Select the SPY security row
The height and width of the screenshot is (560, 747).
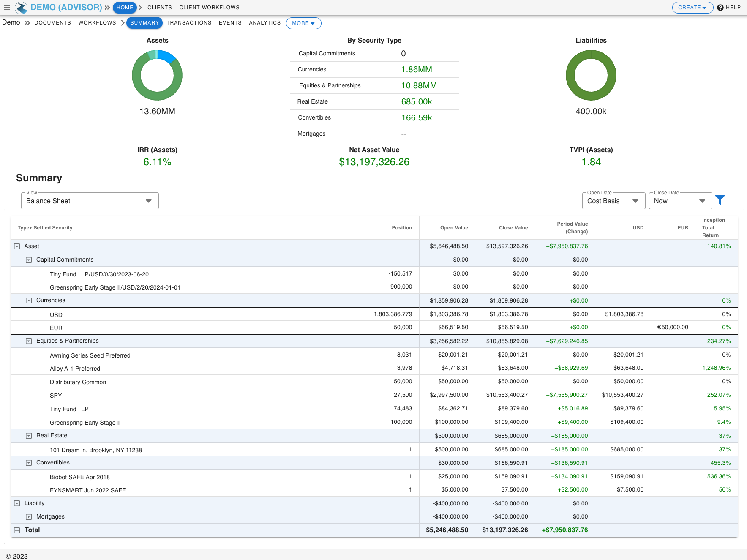(x=56, y=396)
